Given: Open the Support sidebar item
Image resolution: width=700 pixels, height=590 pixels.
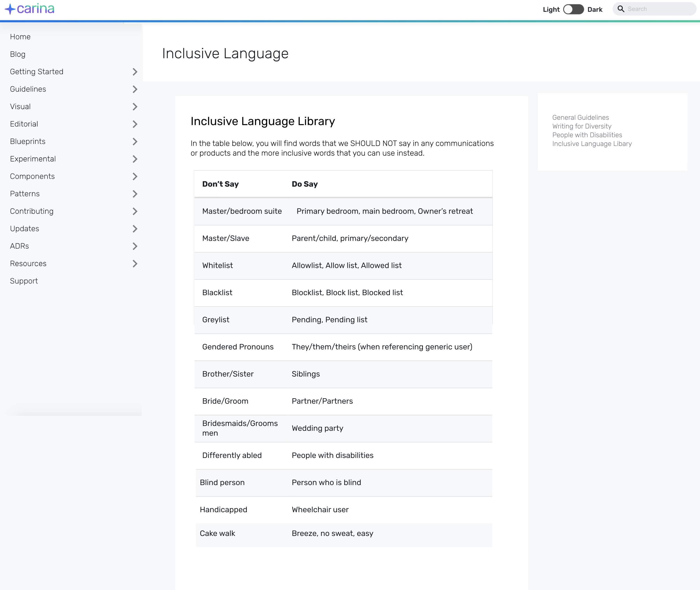Looking at the screenshot, I should tap(24, 281).
